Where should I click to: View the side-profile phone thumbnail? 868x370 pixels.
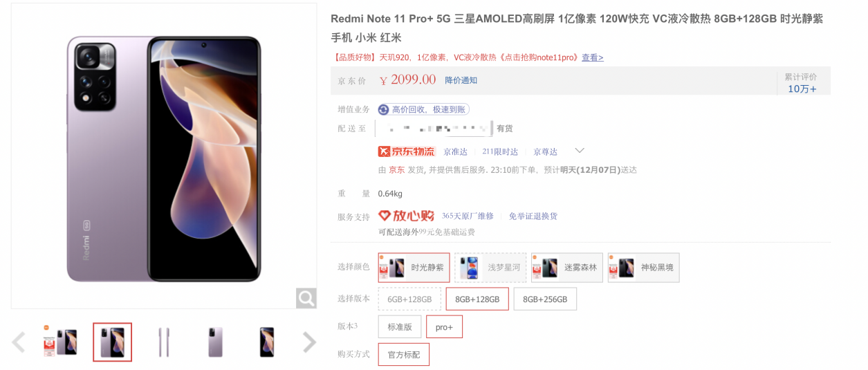[x=164, y=342]
